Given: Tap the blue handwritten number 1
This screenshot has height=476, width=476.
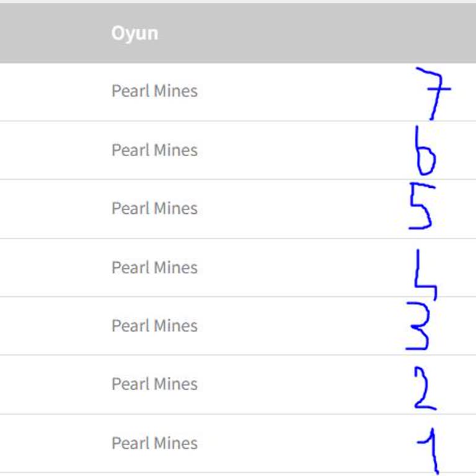Looking at the screenshot, I should tap(431, 449).
